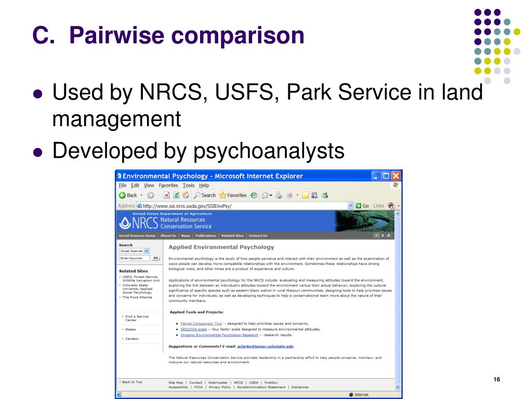Image resolution: width=532 pixels, height=399 pixels.
Task: Click the Back to Top link
Action: 132,382
